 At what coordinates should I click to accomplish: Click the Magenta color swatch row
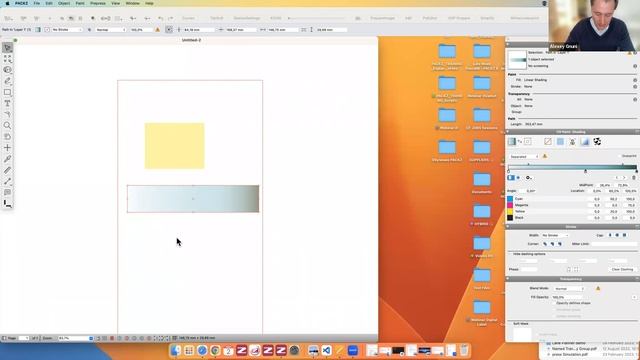point(573,205)
